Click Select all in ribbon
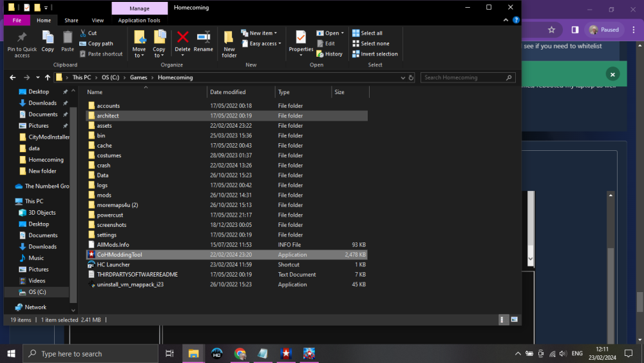644x363 pixels. pos(367,33)
